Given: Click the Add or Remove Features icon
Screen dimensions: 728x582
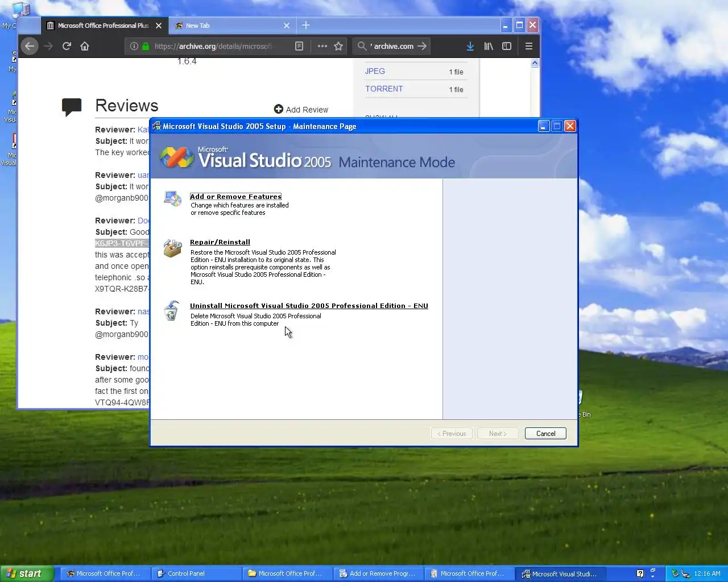Looking at the screenshot, I should [172, 198].
